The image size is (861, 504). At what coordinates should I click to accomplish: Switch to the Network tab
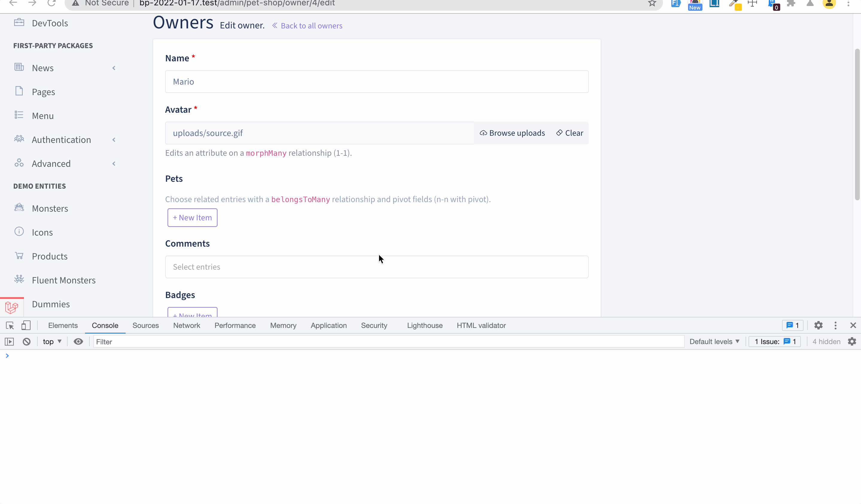point(187,326)
